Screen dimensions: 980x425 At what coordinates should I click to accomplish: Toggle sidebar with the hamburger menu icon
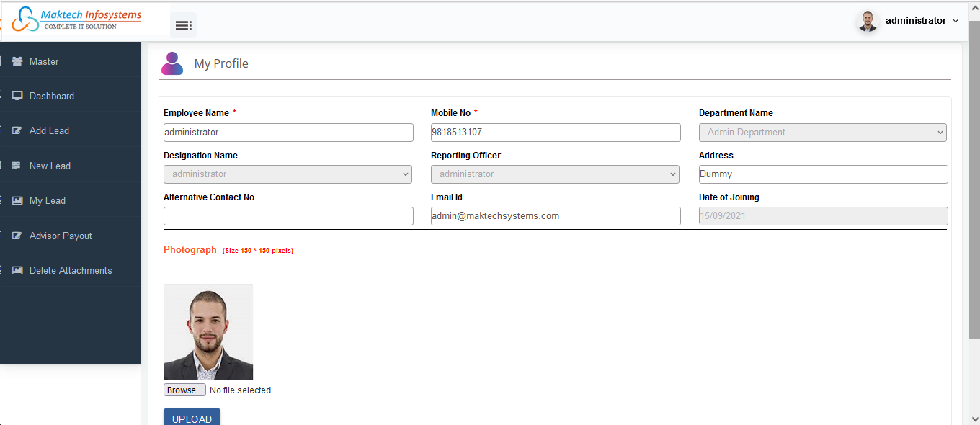(x=183, y=25)
